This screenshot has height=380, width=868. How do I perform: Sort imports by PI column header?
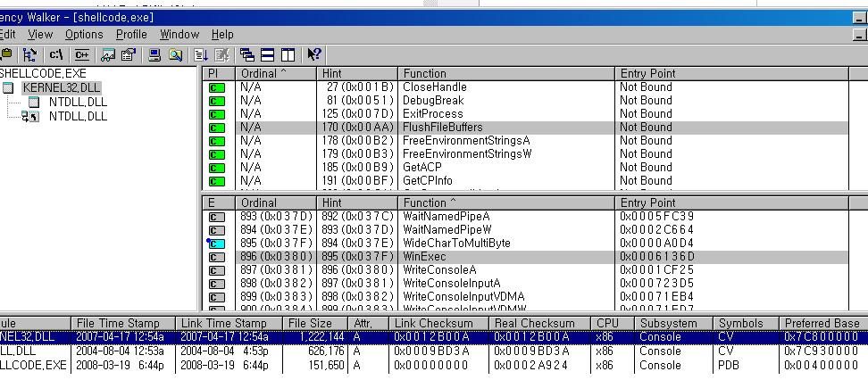219,73
